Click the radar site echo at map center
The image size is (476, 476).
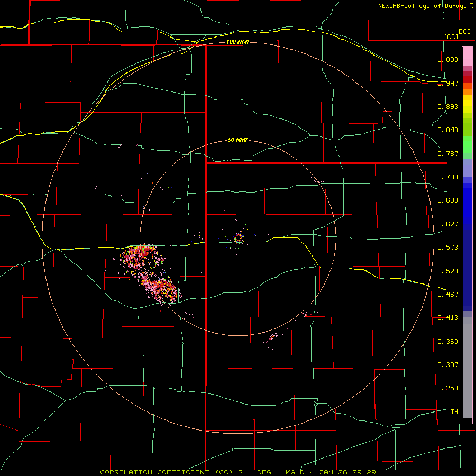238,237
